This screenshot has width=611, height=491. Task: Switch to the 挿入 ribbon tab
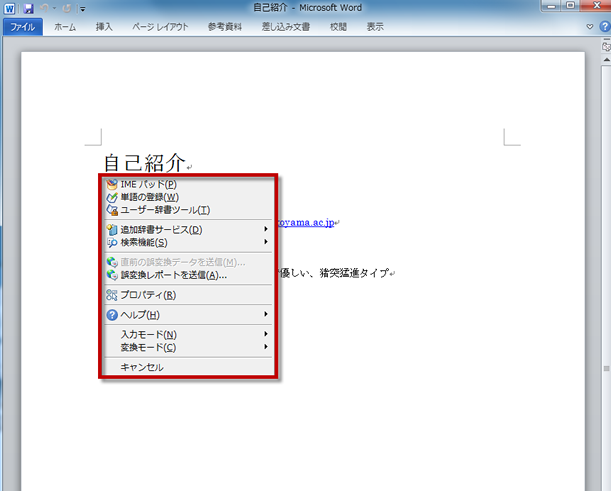point(104,27)
